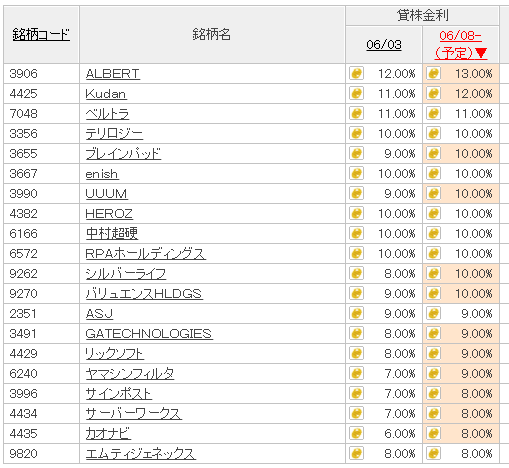Click the 06/03 coin icon for ASJ

coord(356,313)
